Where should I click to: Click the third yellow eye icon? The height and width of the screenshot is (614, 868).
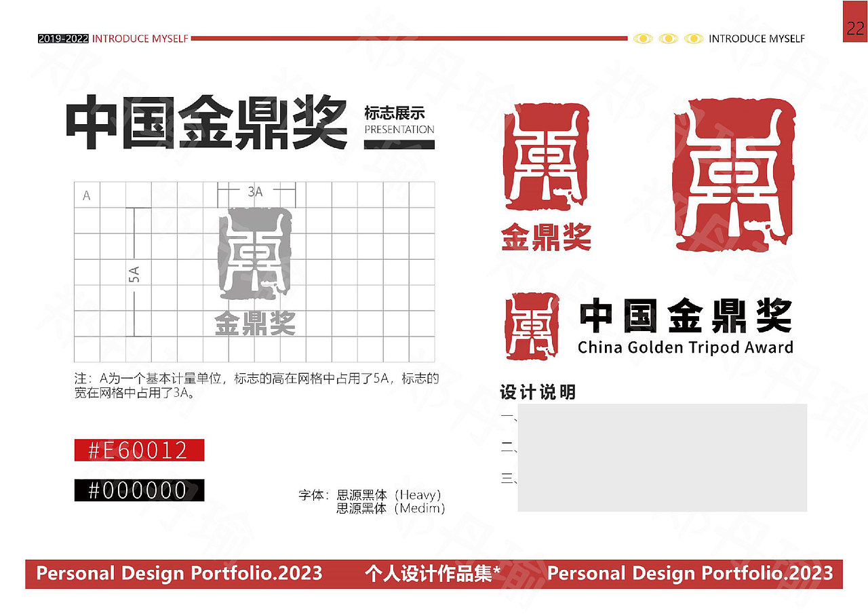click(694, 39)
